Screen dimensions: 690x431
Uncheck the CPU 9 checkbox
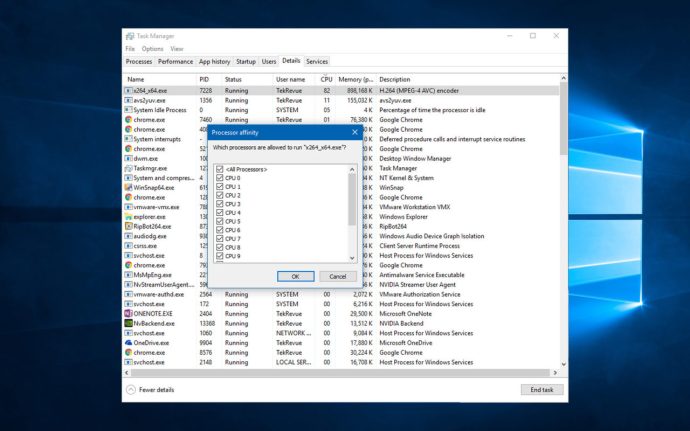(x=220, y=256)
